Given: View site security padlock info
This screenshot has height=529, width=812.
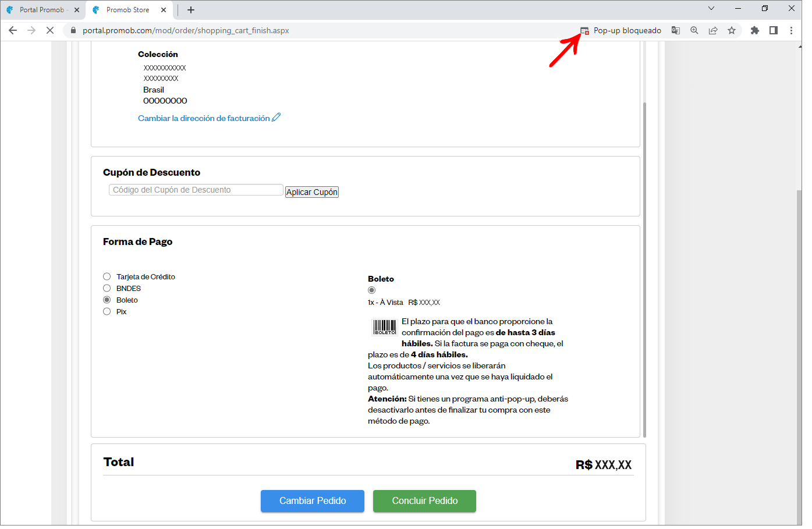Looking at the screenshot, I should [73, 30].
